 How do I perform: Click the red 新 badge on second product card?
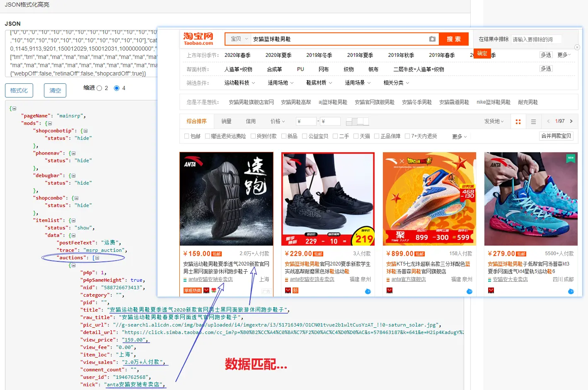tap(295, 291)
